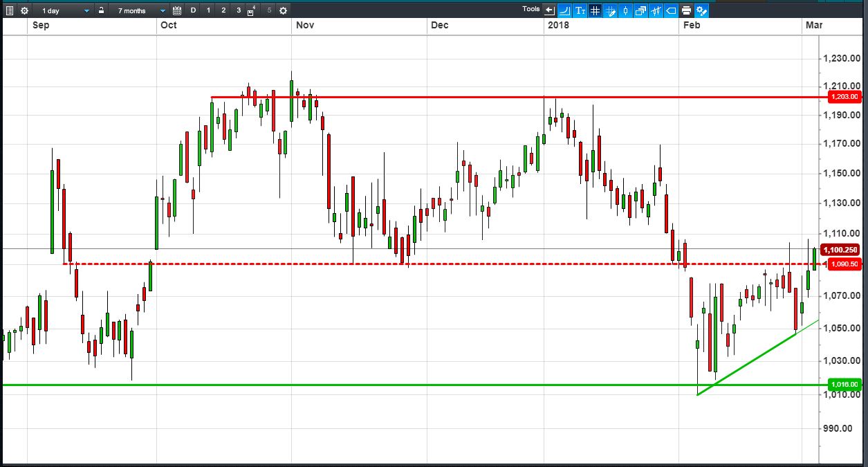Select the D default layout preset

click(x=193, y=10)
